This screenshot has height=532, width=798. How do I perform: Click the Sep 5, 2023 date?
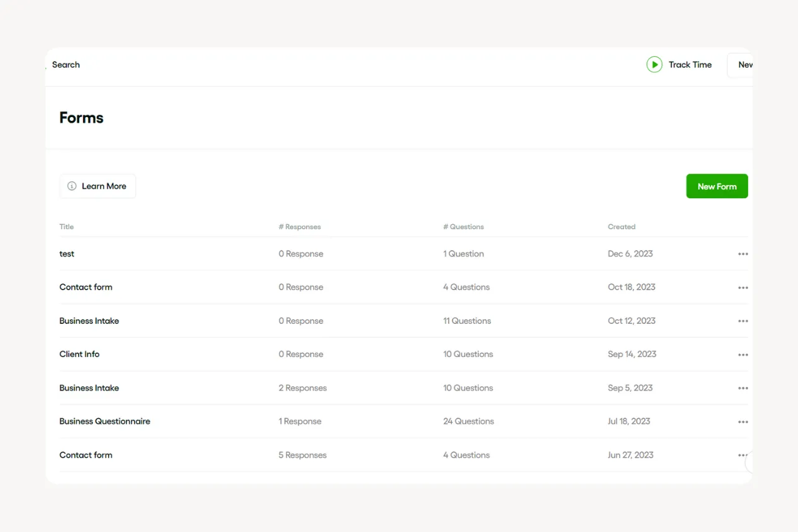(630, 387)
